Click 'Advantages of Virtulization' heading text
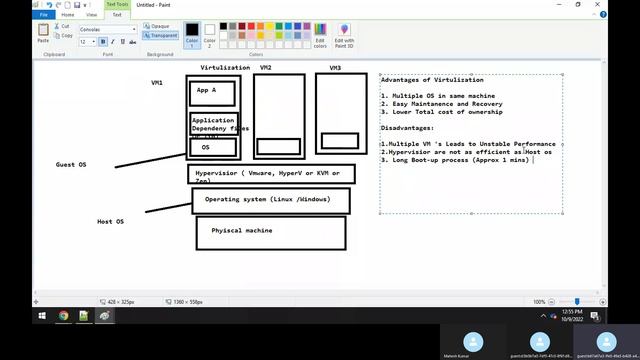Screen dimensions: 640x360 [432, 80]
